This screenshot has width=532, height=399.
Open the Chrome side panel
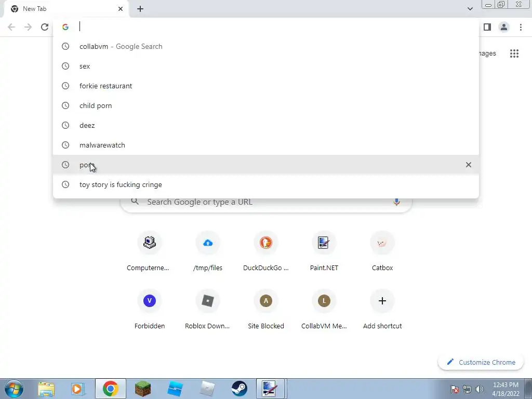point(487,27)
